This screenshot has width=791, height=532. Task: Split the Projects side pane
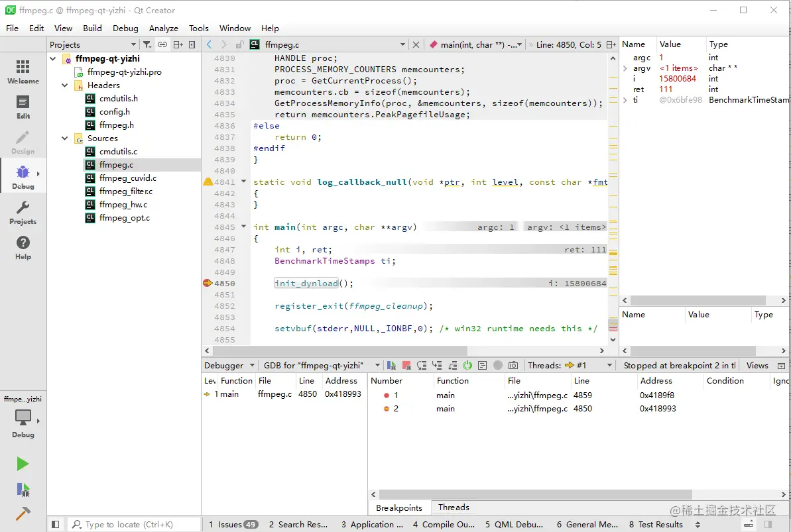[x=178, y=44]
